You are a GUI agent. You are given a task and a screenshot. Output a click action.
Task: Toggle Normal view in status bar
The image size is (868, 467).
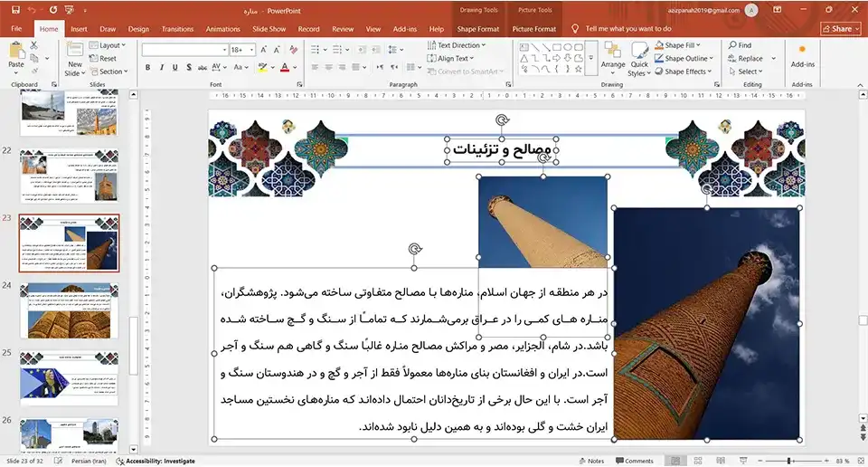[675, 461]
